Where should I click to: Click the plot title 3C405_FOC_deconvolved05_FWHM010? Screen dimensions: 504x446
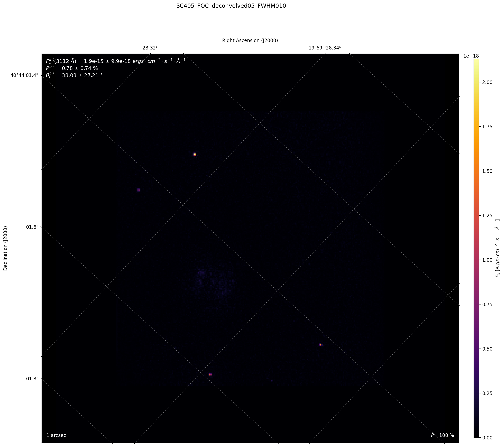(231, 6)
